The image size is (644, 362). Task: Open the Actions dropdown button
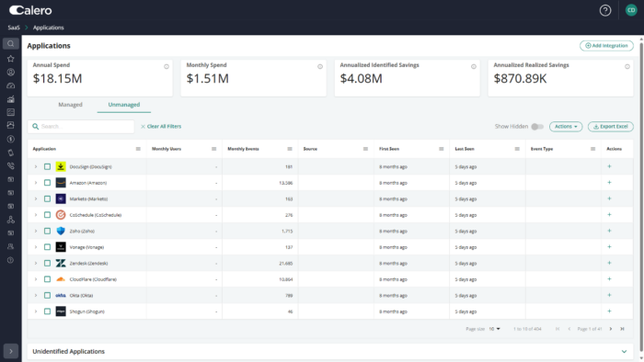[x=566, y=126]
